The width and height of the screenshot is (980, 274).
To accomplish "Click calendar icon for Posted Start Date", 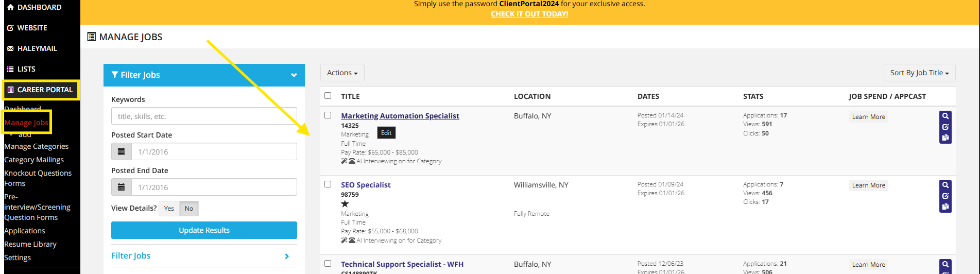I will click(122, 152).
